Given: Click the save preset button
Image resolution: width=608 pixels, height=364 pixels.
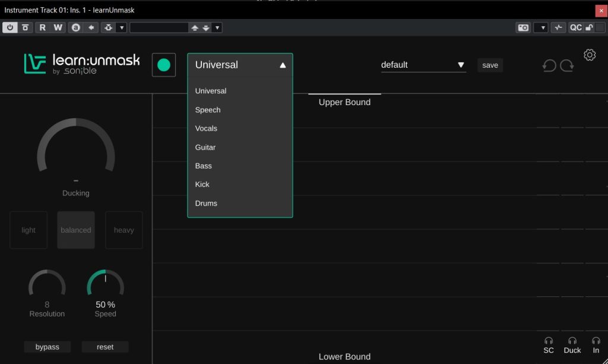Looking at the screenshot, I should (490, 65).
